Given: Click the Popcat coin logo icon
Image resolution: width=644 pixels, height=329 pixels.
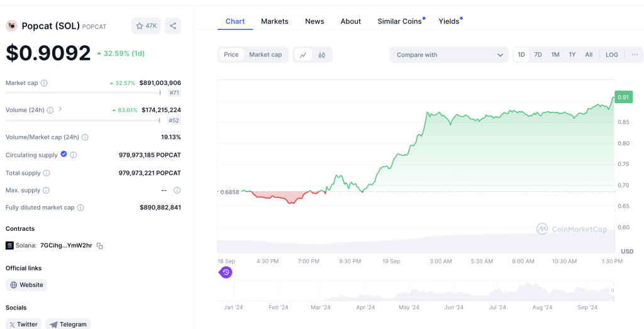Looking at the screenshot, I should click(x=11, y=26).
